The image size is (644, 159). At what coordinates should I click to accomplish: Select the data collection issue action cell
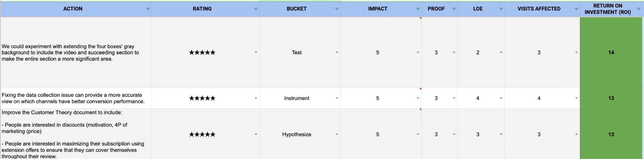click(x=73, y=98)
